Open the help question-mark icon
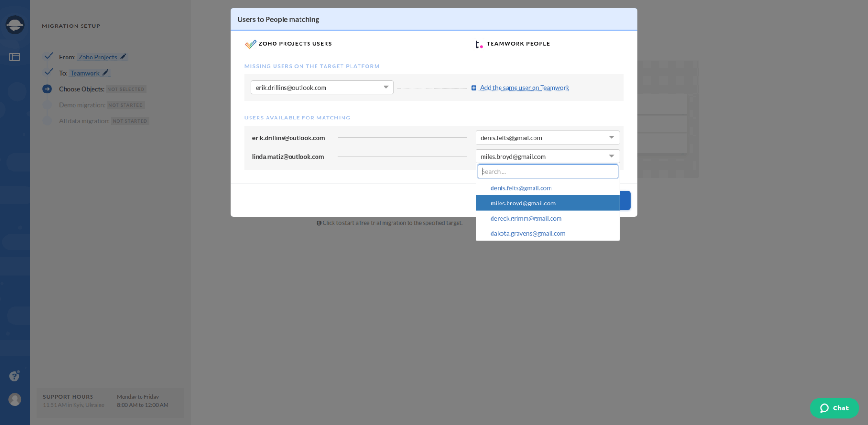 15,376
